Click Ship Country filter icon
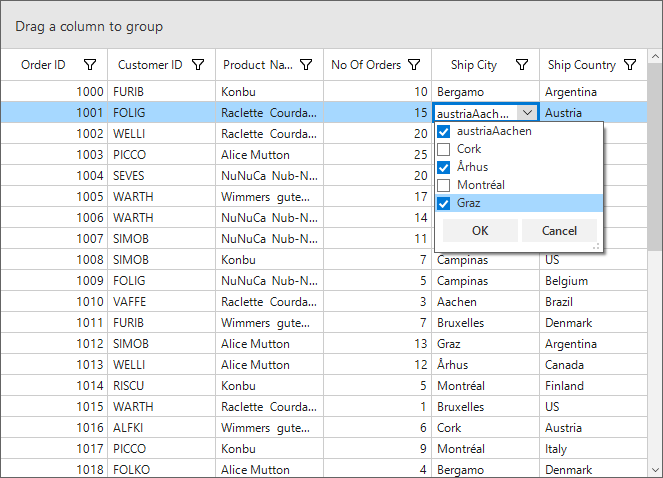This screenshot has width=663, height=478. coord(629,65)
